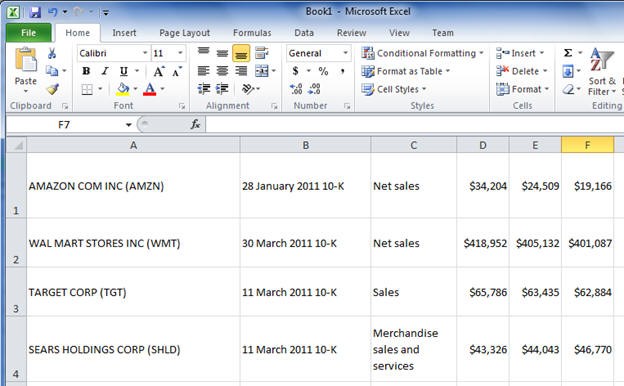Click the Increase Indent icon
Image resolution: width=624 pixels, height=386 pixels.
pos(222,89)
